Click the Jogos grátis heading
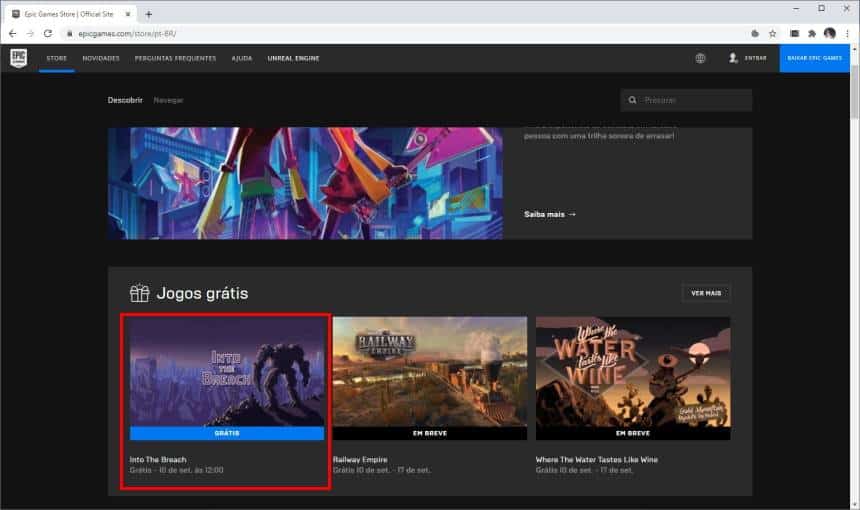This screenshot has width=860, height=510. (x=202, y=293)
